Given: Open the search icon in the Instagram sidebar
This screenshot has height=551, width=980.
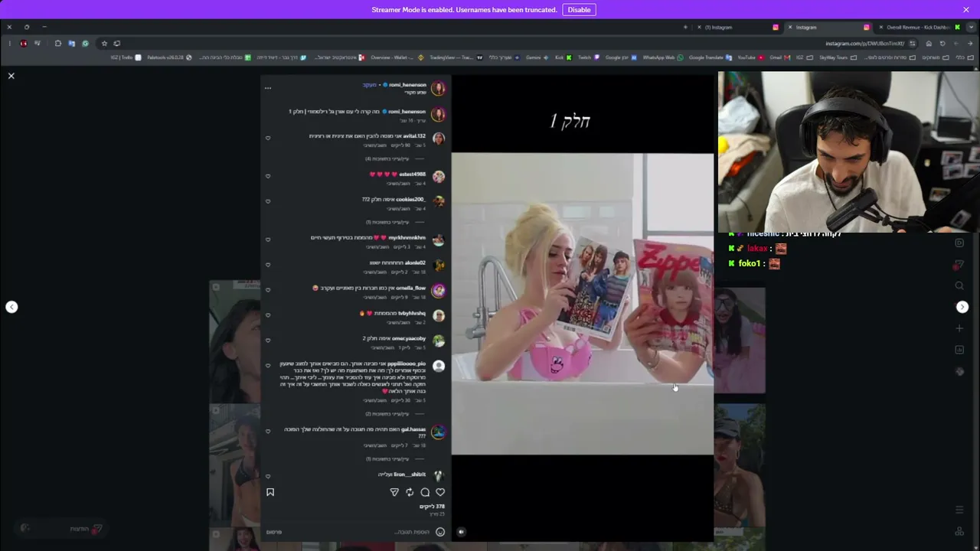Looking at the screenshot, I should (x=959, y=285).
